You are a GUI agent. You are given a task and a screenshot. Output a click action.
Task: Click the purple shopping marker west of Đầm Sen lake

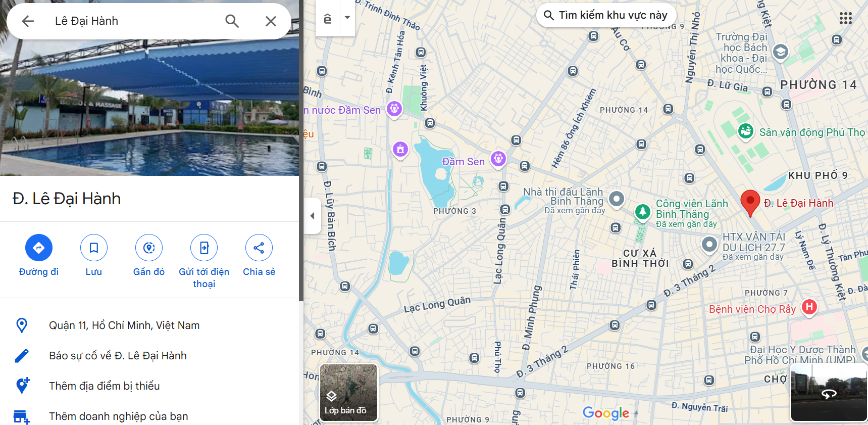pyautogui.click(x=400, y=149)
